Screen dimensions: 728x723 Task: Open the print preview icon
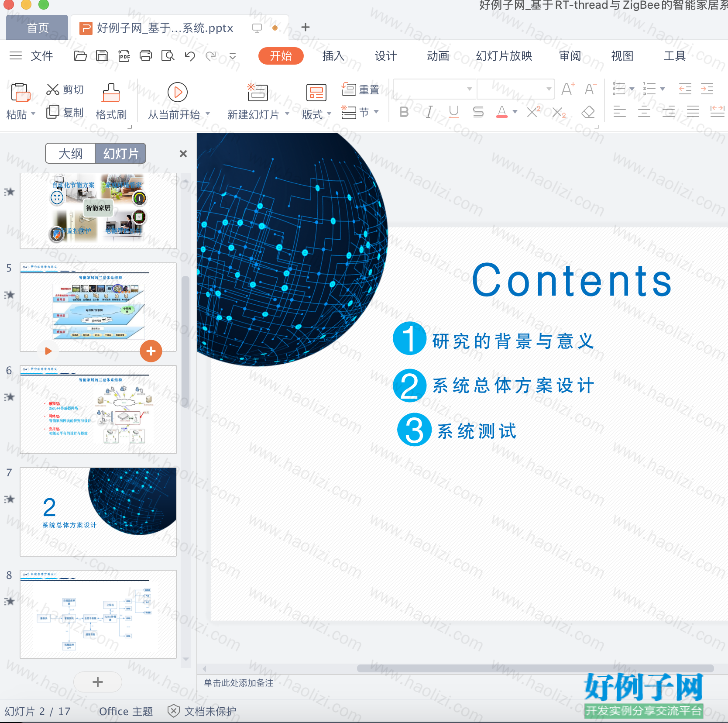click(x=168, y=55)
